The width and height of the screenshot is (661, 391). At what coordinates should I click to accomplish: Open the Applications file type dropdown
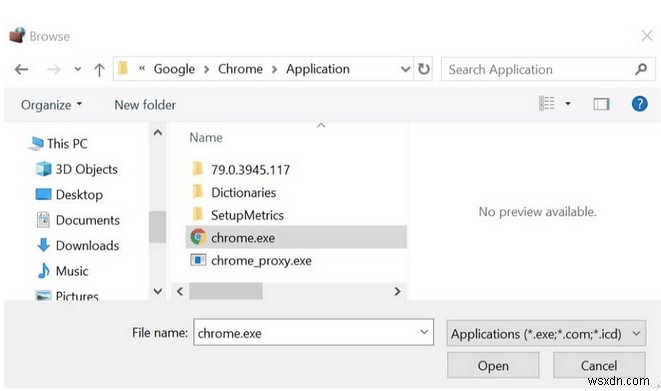(x=546, y=333)
